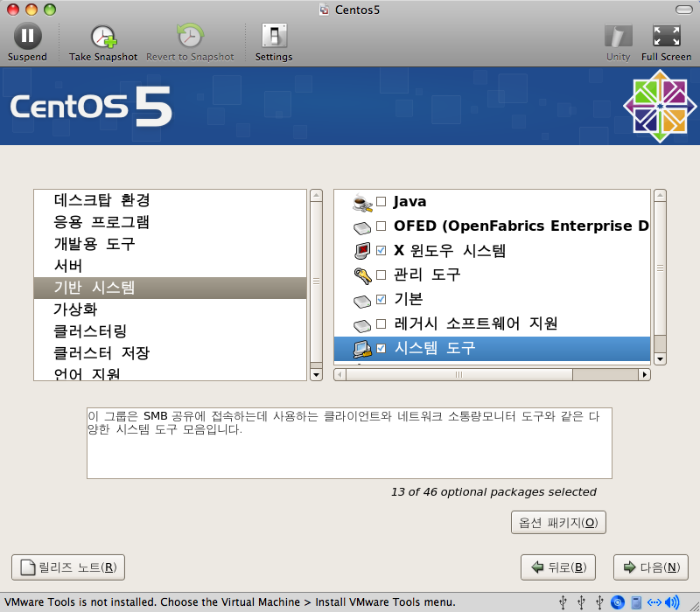700x612 pixels.
Task: Open 릴리즈 노트(R) release notes
Action: tap(68, 567)
